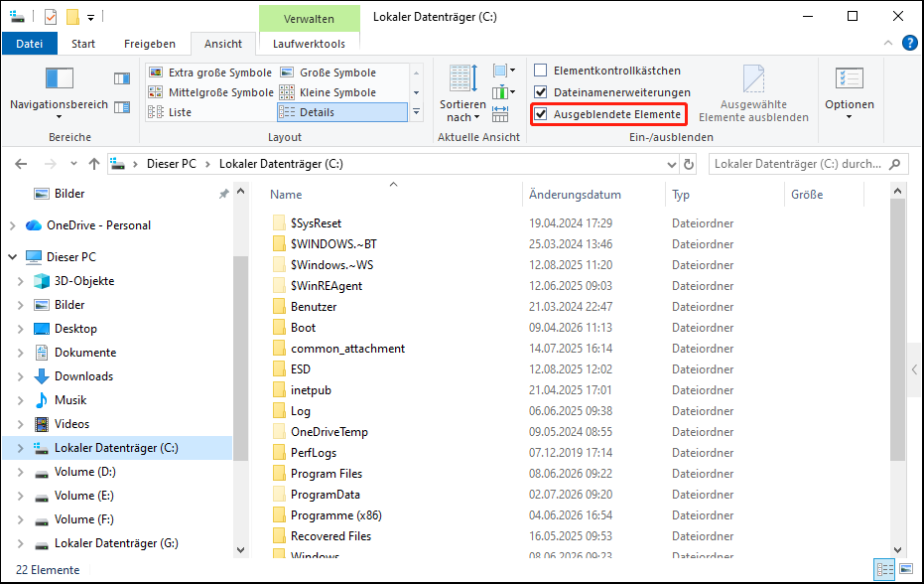Viewport: 924px width, 584px height.
Task: Expand Lokaler Datenträger (G:) node
Action: 21,543
